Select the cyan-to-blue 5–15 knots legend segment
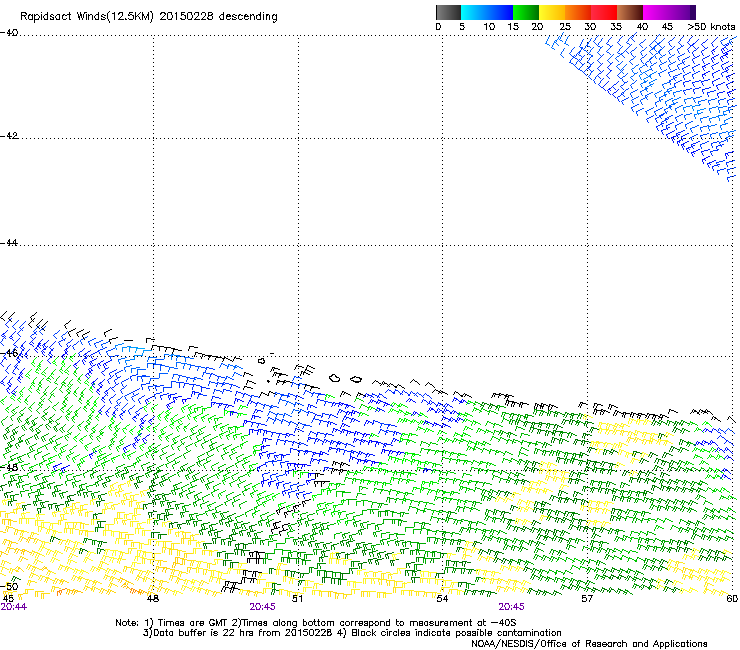 [487, 12]
